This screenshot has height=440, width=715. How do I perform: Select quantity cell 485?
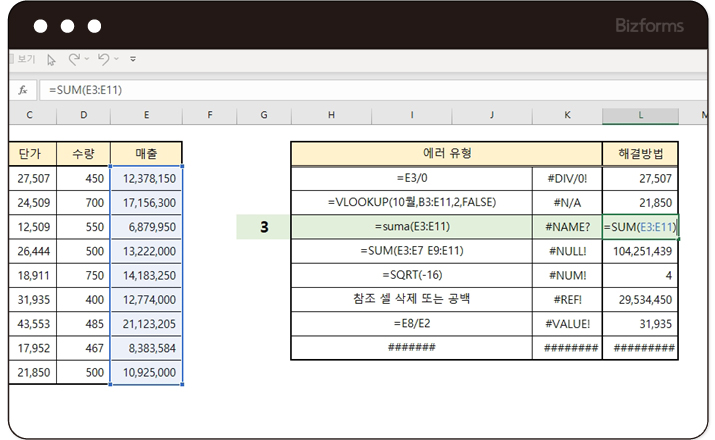tap(83, 324)
